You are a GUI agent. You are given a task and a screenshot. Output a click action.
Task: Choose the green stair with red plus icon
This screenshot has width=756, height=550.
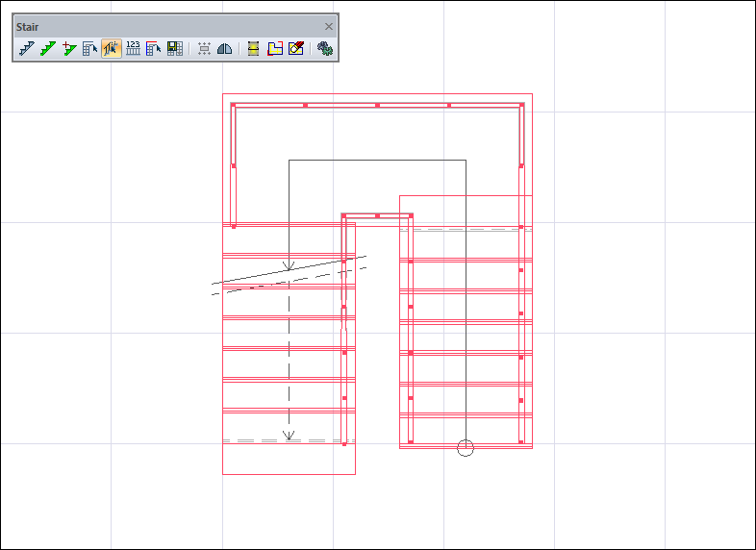(68, 48)
